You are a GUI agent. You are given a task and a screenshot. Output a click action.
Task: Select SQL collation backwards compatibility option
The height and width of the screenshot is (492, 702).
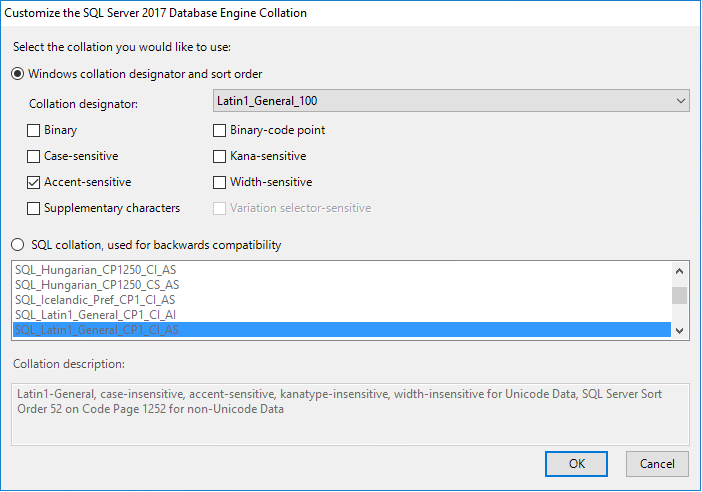coord(18,245)
